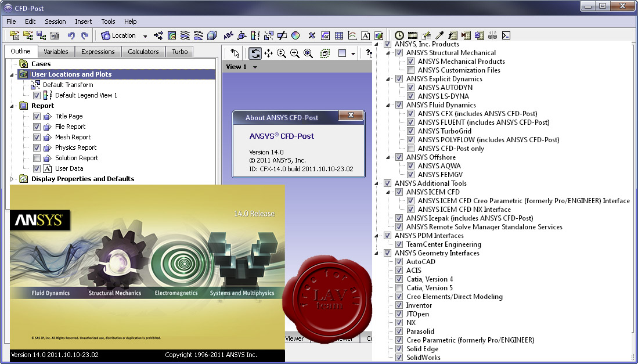Insert a Chart from toolbar
638x364 pixels.
(x=352, y=35)
